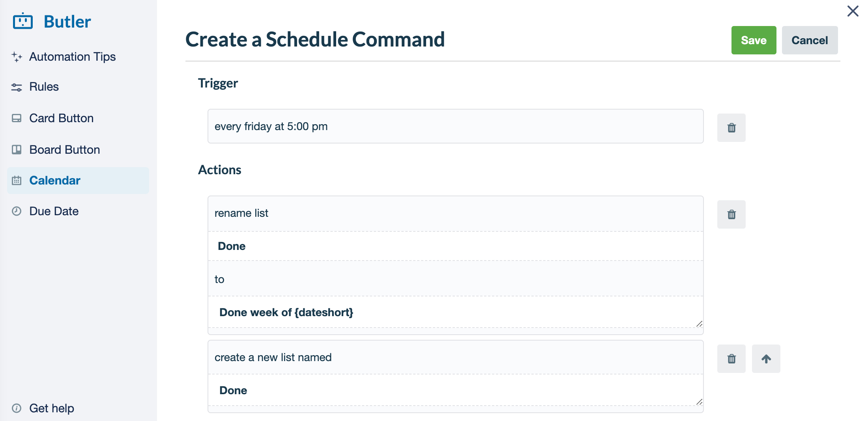Switch to the Rules section

44,87
